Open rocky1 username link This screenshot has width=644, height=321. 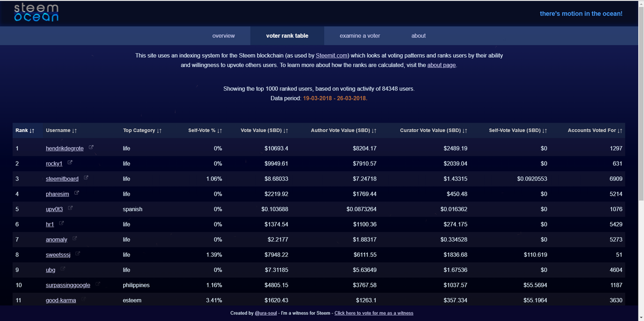pos(54,164)
